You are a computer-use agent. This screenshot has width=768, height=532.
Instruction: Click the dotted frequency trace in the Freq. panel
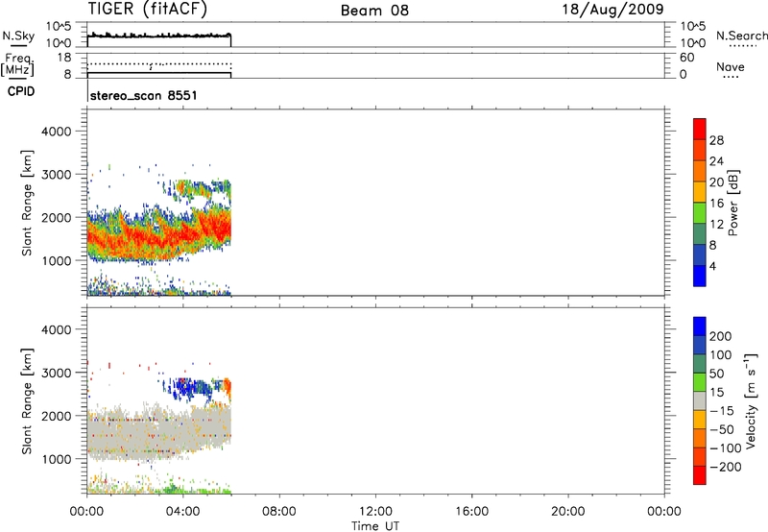(158, 64)
